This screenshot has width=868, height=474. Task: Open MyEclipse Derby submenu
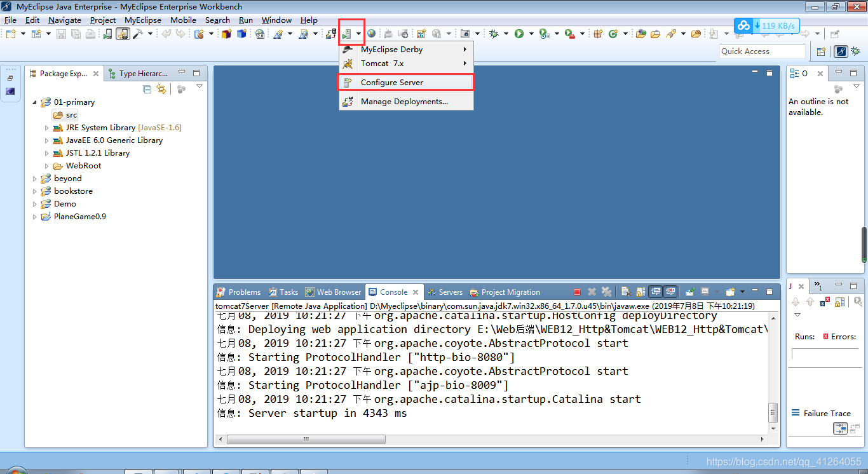(407, 50)
